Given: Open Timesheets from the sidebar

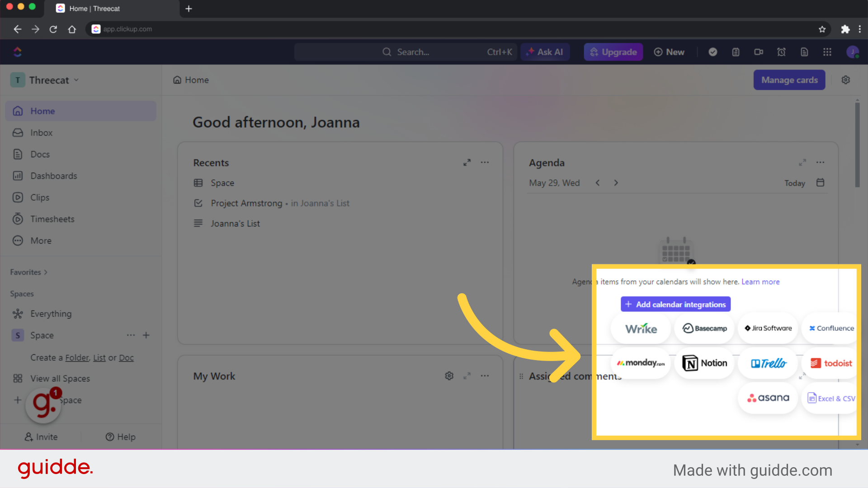Looking at the screenshot, I should [52, 219].
